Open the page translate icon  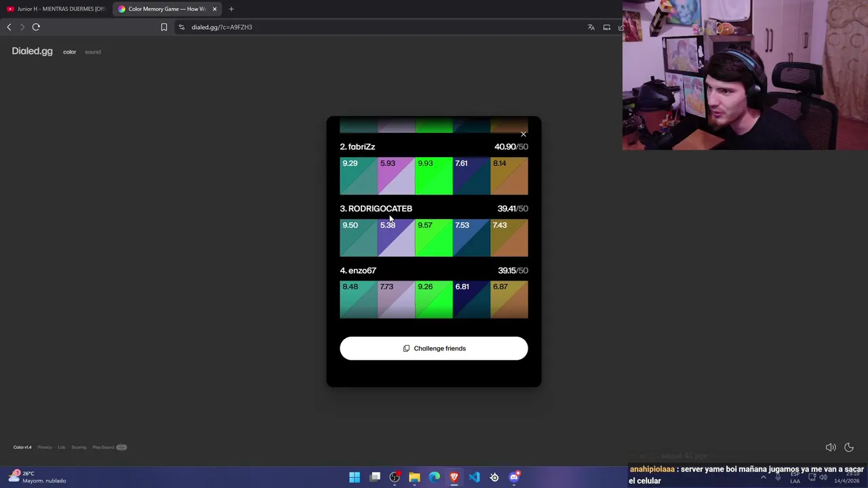point(591,27)
